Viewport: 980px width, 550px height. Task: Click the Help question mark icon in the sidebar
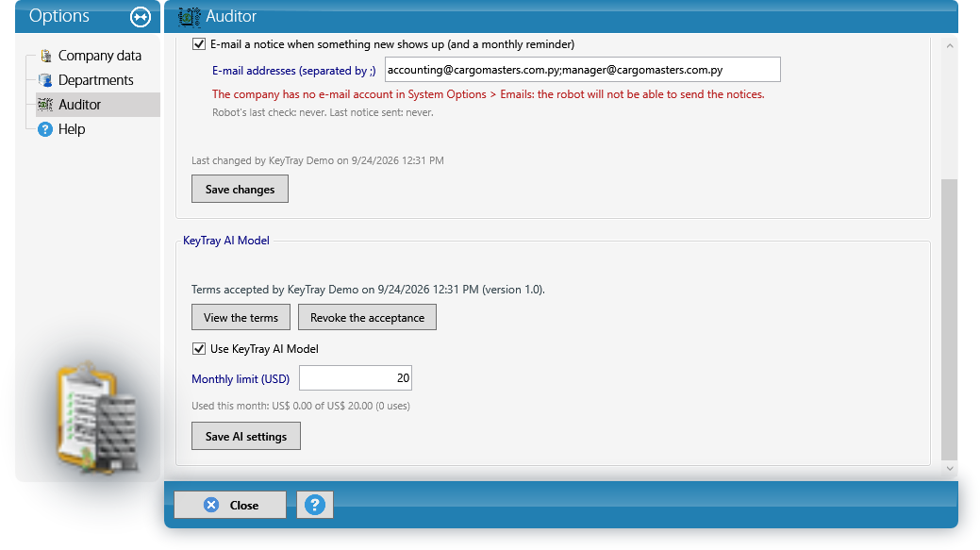[45, 129]
